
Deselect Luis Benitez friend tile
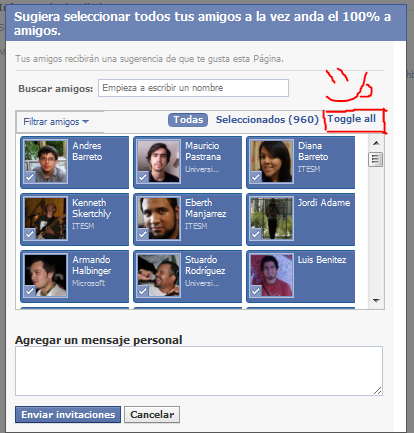point(300,276)
